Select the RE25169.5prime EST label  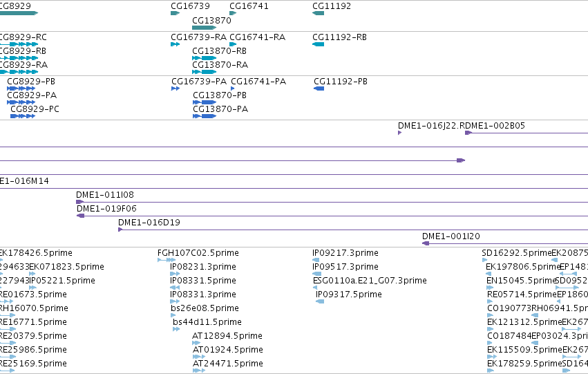pos(33,364)
